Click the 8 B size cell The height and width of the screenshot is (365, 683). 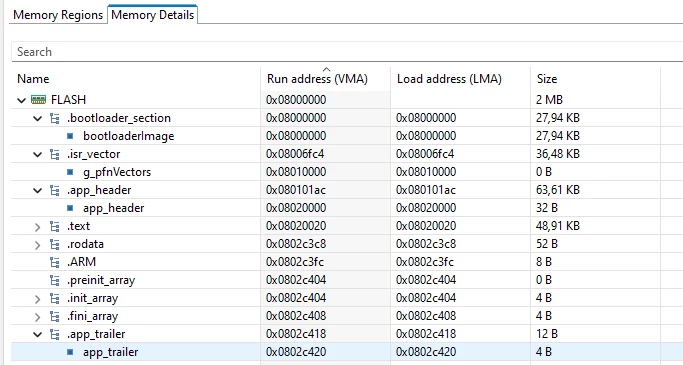pyautogui.click(x=544, y=262)
